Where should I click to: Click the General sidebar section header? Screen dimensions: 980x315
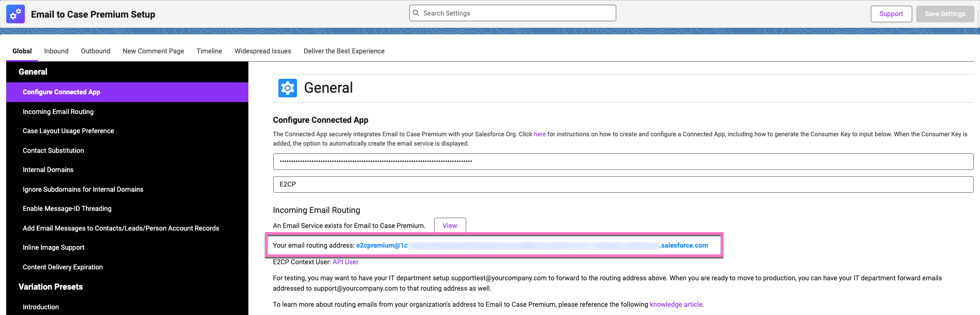point(33,72)
